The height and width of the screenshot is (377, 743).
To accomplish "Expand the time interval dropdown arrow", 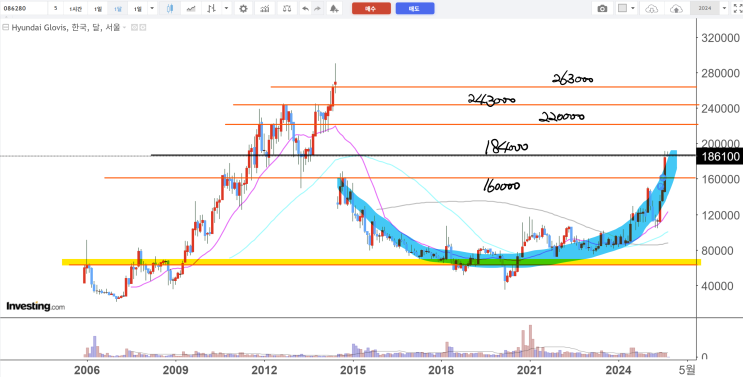I will point(152,9).
